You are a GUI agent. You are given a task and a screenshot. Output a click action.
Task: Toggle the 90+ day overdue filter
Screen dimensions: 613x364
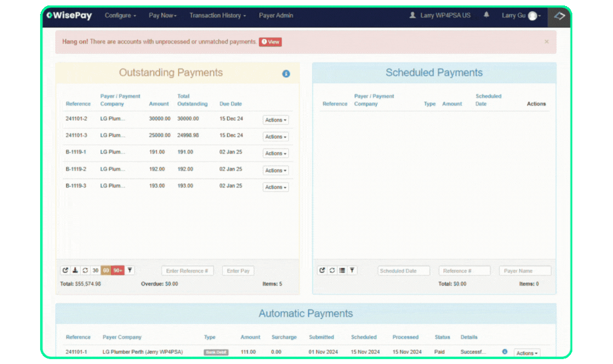(x=117, y=270)
